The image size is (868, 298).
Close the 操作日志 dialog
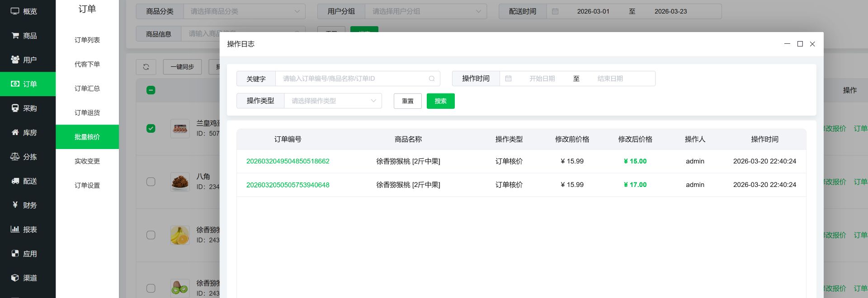(x=812, y=44)
